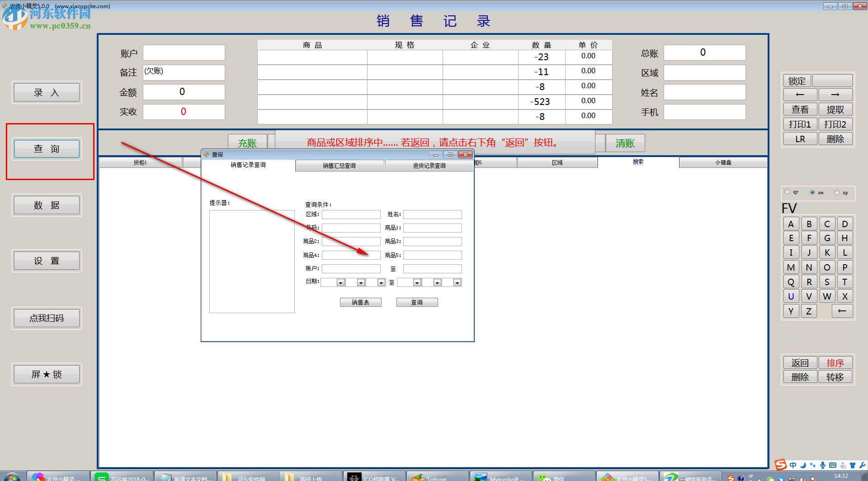The width and height of the screenshot is (868, 481).
Task: Click the red 排序 button
Action: pyautogui.click(x=835, y=363)
